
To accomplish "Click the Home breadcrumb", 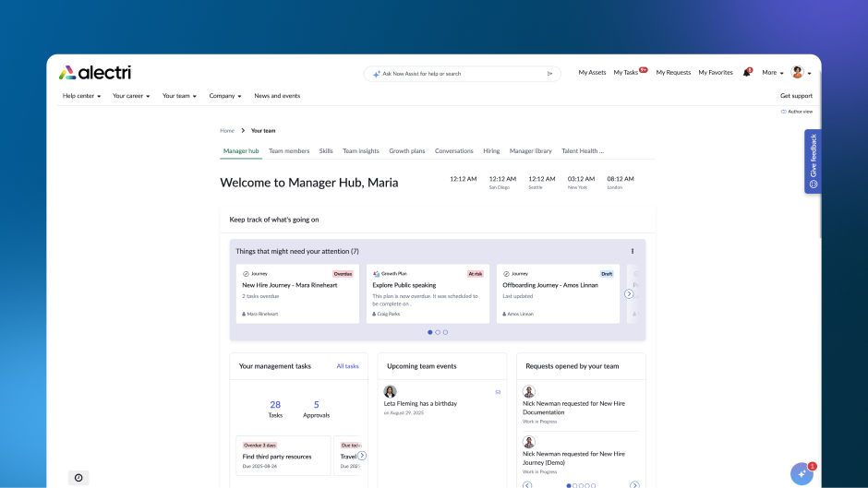I will [227, 131].
